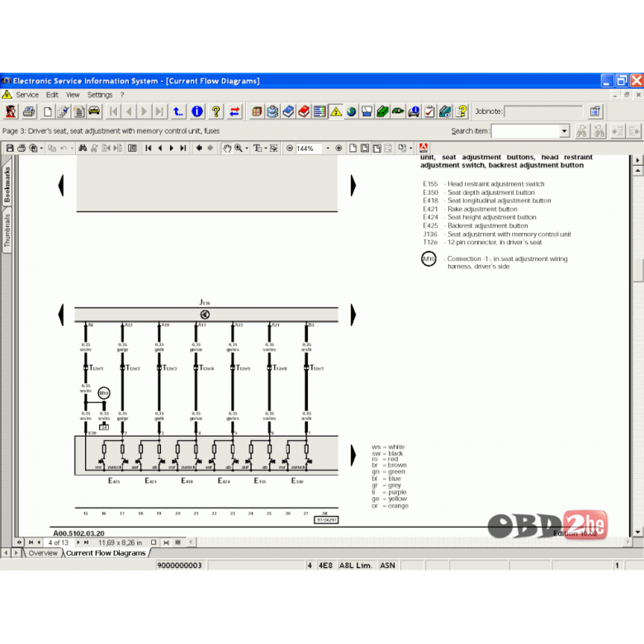Click the yellow question mark help icon
This screenshot has width=644, height=644.
click(x=215, y=111)
